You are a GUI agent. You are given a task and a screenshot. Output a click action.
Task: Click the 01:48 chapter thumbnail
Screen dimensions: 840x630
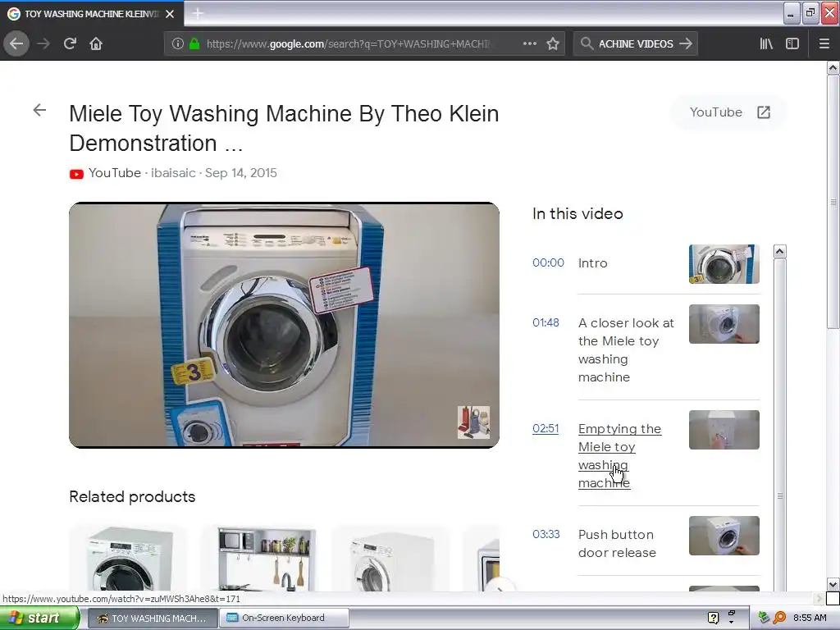(x=724, y=323)
